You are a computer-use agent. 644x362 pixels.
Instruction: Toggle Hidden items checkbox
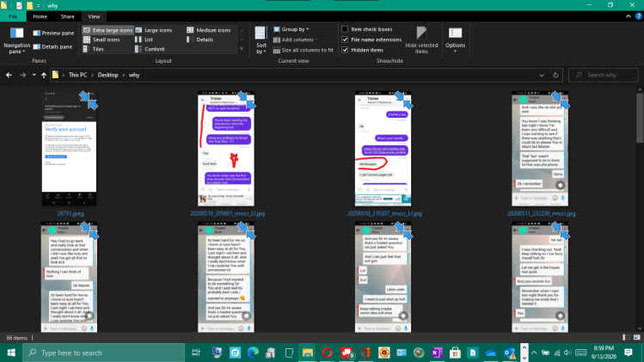pos(345,50)
